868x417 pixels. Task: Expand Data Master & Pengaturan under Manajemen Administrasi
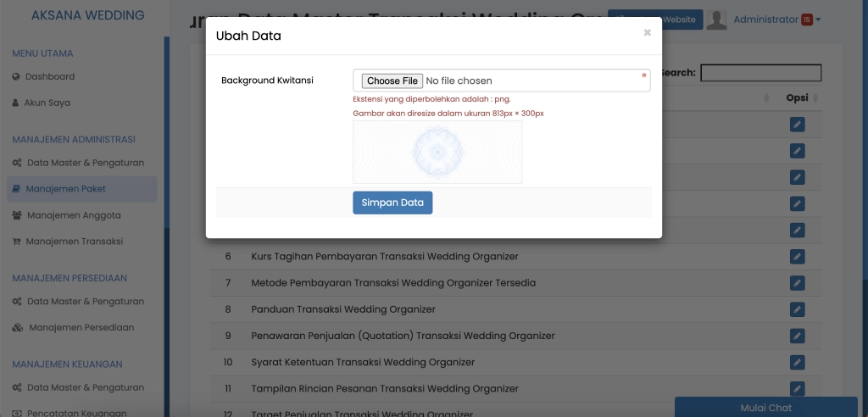pos(85,163)
